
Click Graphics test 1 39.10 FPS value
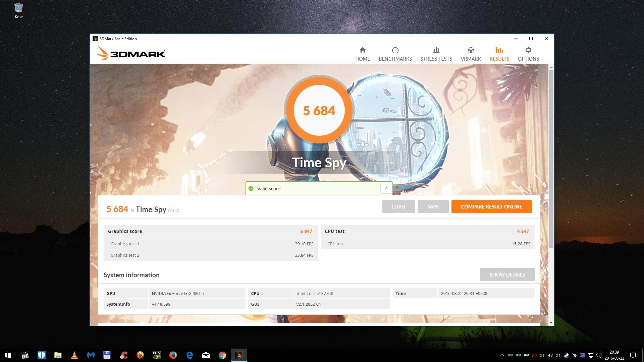pos(304,244)
